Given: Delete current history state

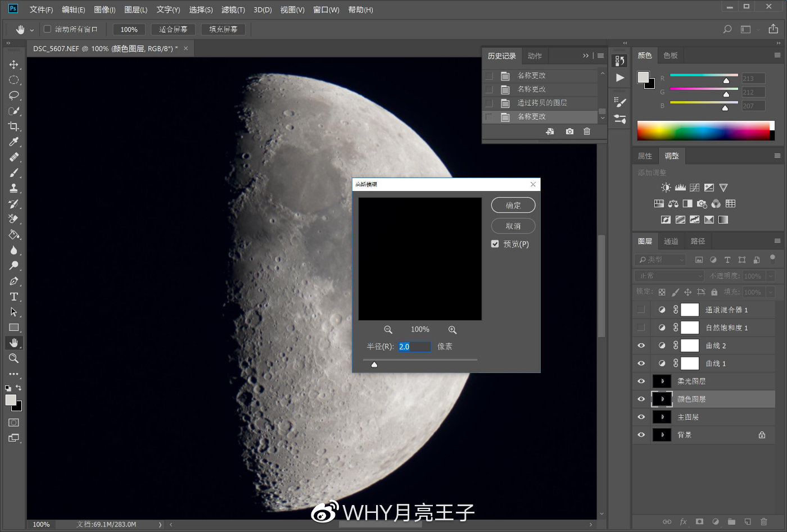Looking at the screenshot, I should point(587,131).
